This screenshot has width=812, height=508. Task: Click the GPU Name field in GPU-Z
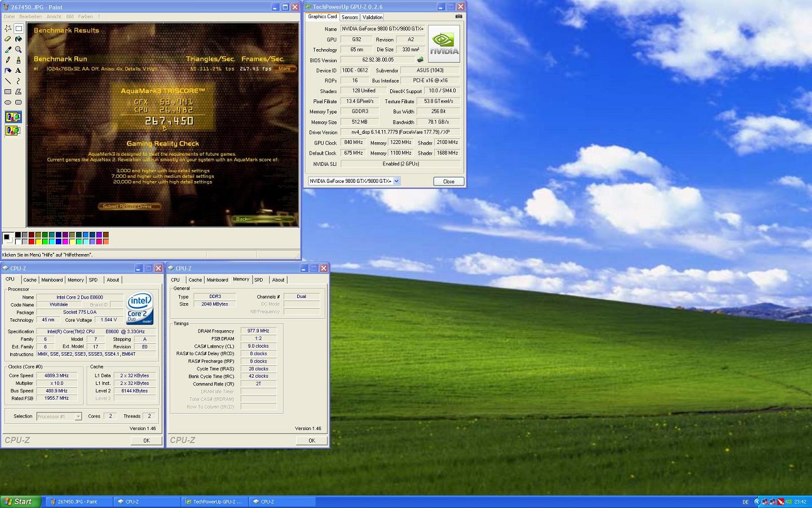click(x=383, y=29)
